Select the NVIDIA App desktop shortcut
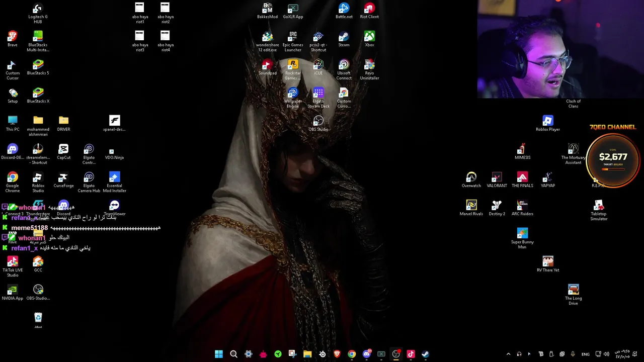This screenshot has height=362, width=644. [x=13, y=293]
